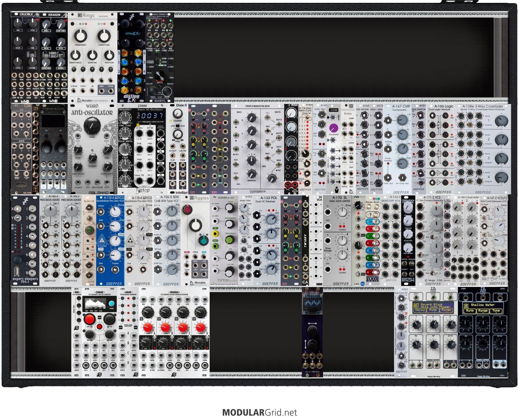This screenshot has width=520, height=420.
Task: Click the A-167 Comparator Gap knob
Action: [x=402, y=163]
